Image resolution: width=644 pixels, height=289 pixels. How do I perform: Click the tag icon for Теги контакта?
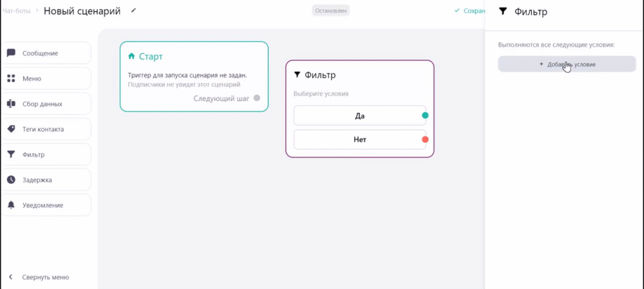pyautogui.click(x=11, y=129)
